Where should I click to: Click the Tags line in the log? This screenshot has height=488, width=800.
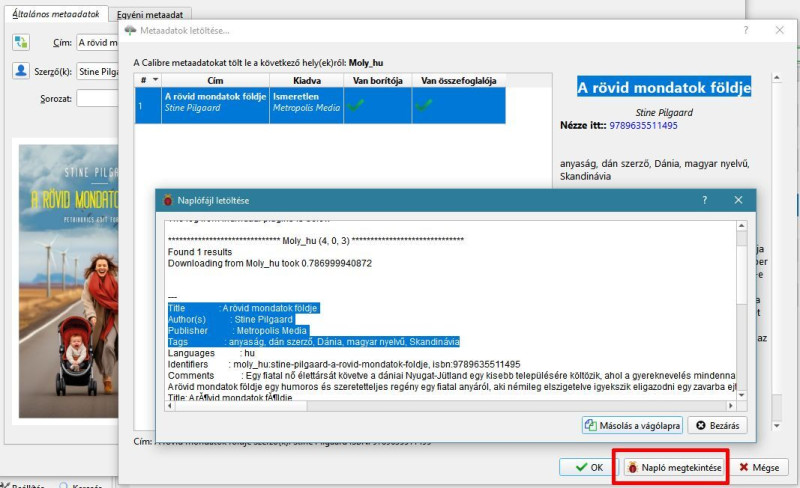[314, 341]
